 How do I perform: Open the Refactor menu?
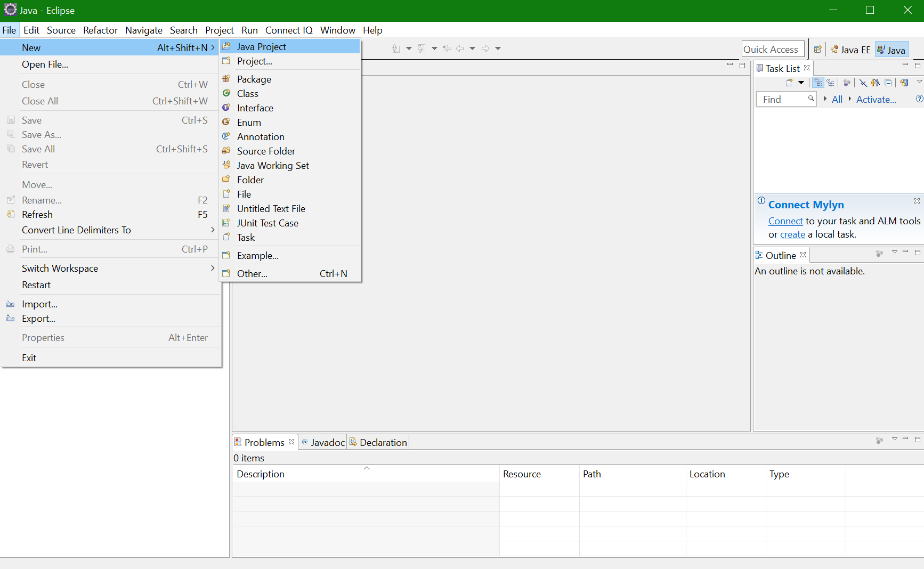100,30
